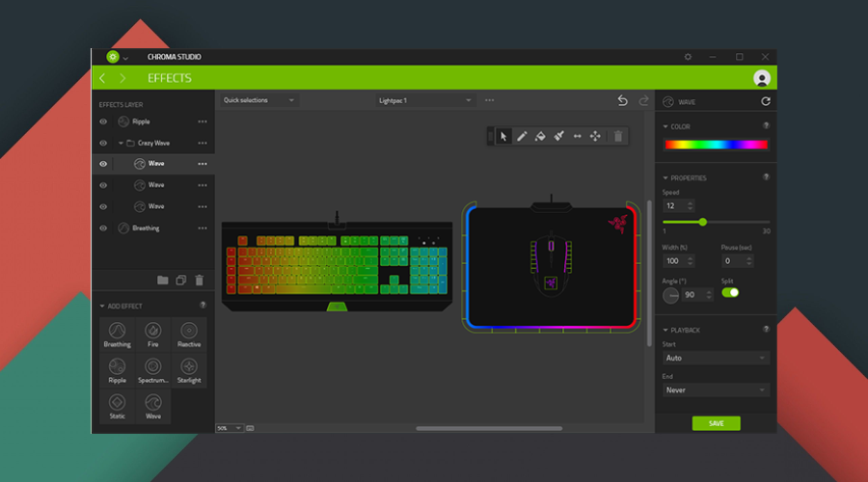Click the Razer logo app icon
The width and height of the screenshot is (868, 482).
click(113, 57)
